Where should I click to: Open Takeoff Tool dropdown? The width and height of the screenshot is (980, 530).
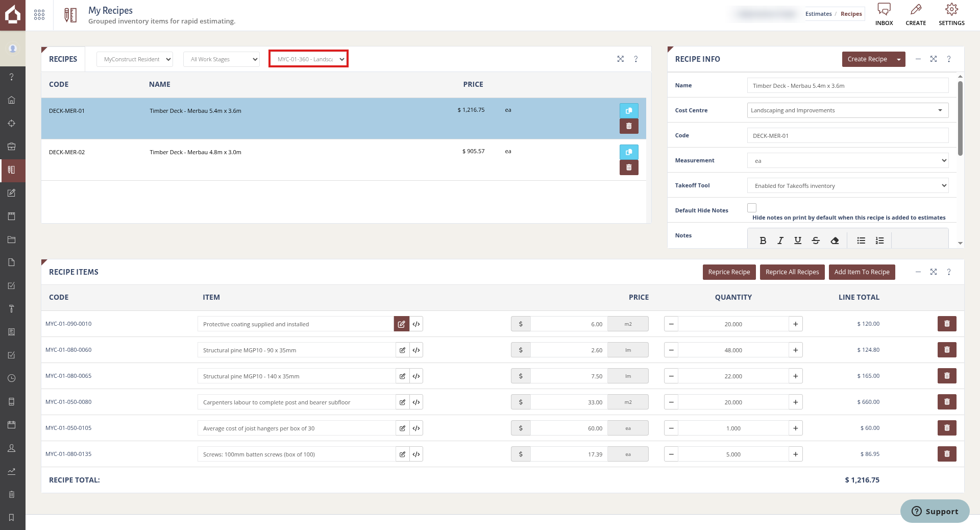pos(848,185)
